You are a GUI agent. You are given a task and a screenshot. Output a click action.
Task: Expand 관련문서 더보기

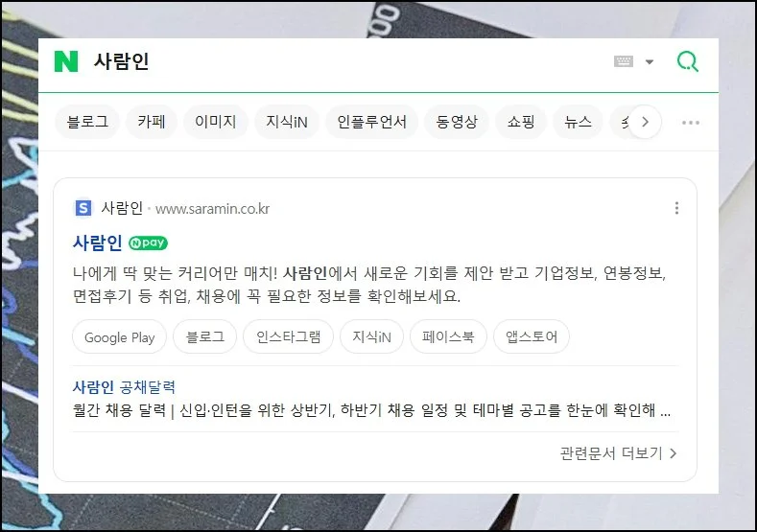click(x=619, y=452)
